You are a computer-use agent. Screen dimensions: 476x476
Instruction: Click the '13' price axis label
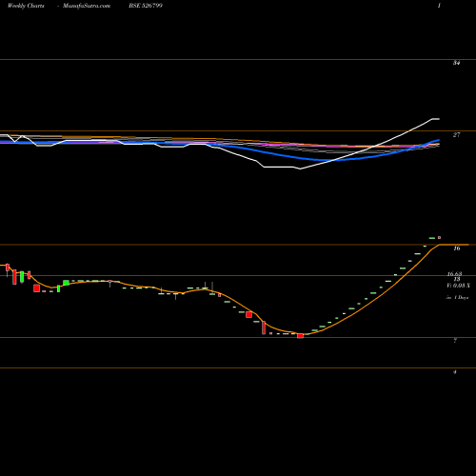pos(457,279)
